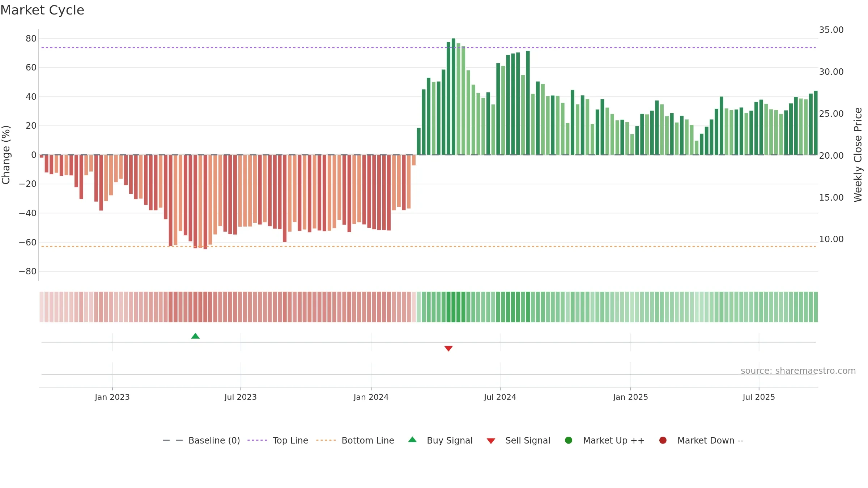This screenshot has width=868, height=488.
Task: Toggle Sell Signal legend entry
Action: pos(518,440)
